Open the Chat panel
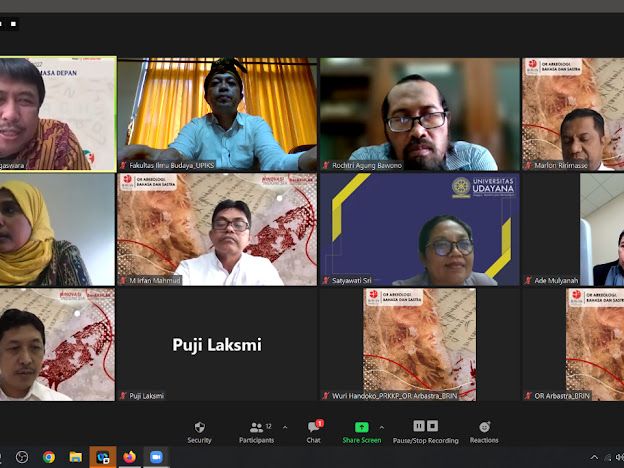This screenshot has height=468, width=624. 314,431
